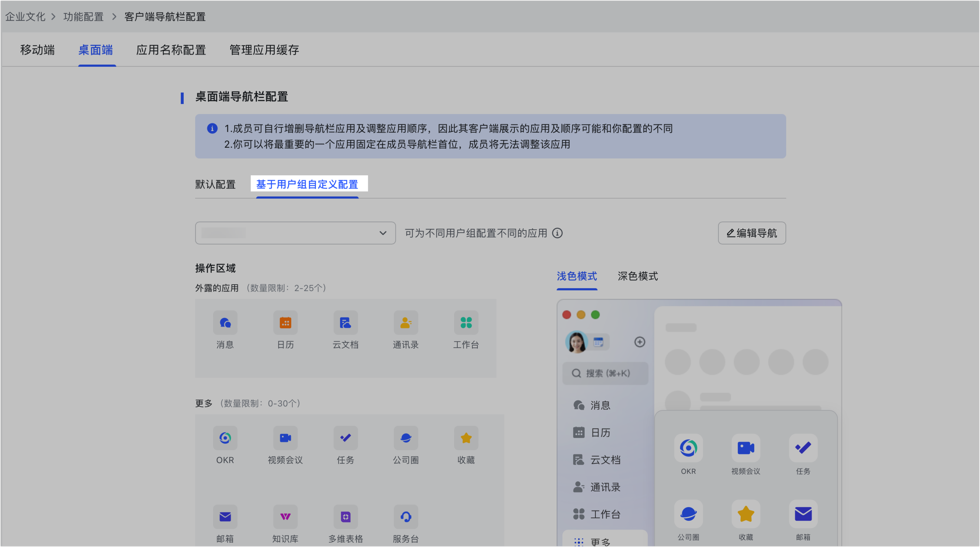The height and width of the screenshot is (547, 980).
Task: Click the red close dot in preview
Action: 566,315
